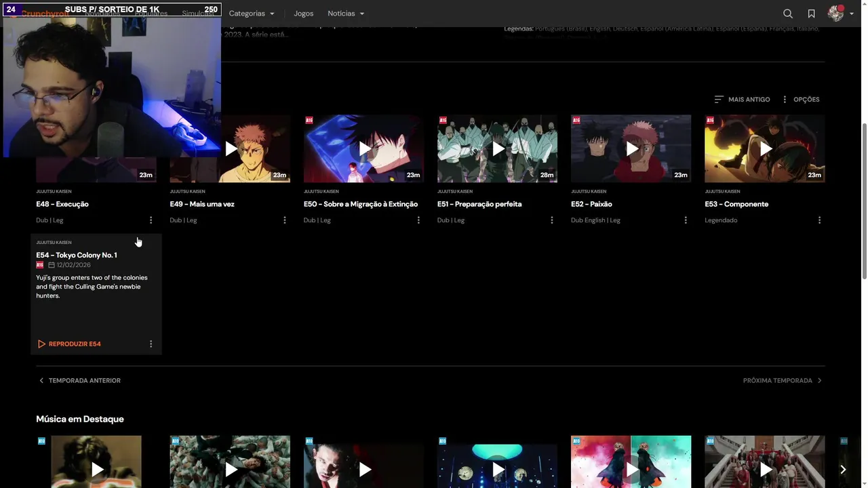The height and width of the screenshot is (488, 868).
Task: Play episode E53 Componente thumbnail
Action: tap(764, 148)
